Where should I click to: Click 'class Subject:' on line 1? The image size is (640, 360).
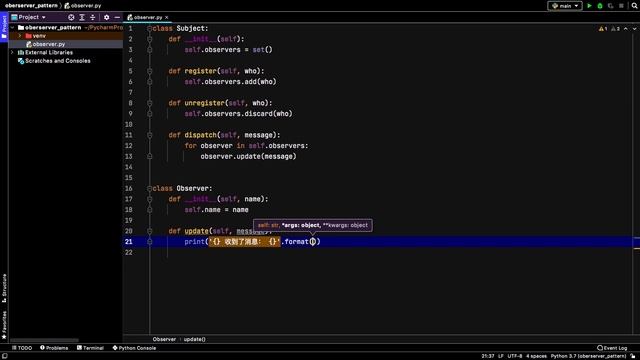(x=180, y=28)
